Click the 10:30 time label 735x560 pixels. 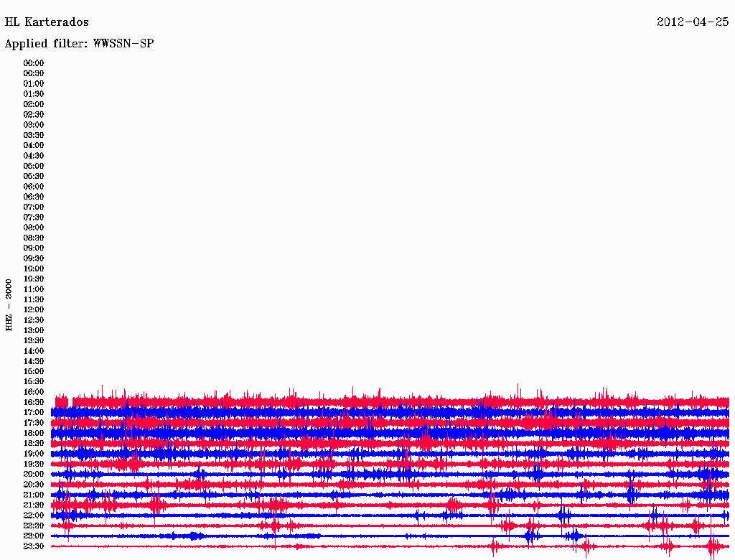click(x=33, y=279)
